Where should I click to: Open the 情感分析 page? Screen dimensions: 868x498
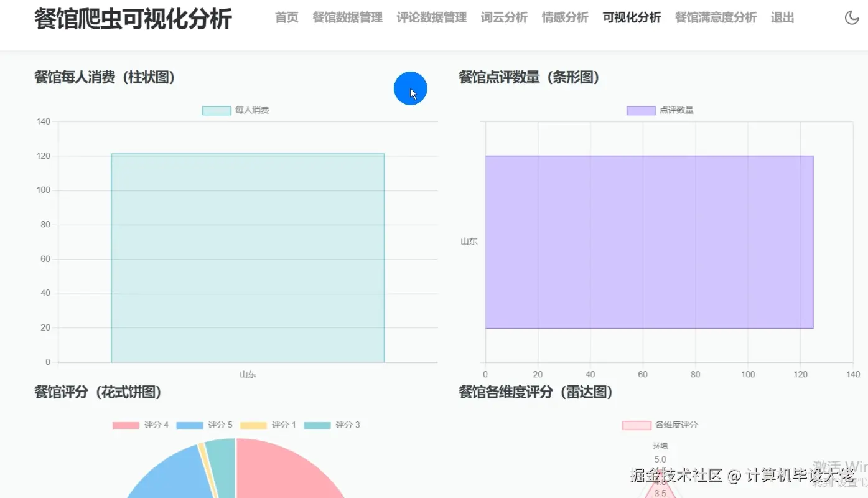564,17
